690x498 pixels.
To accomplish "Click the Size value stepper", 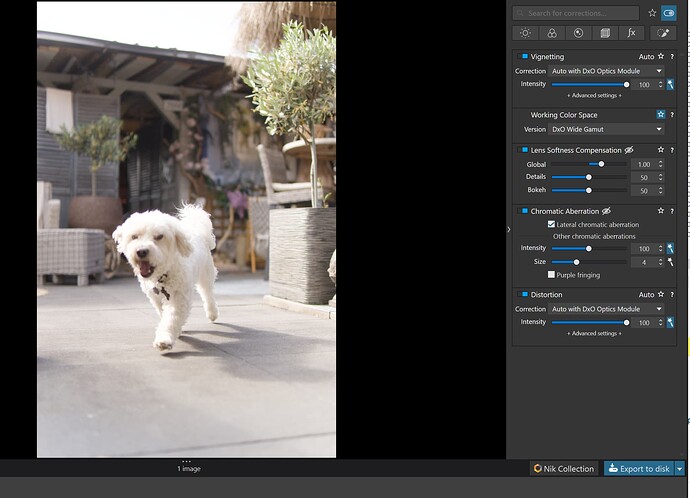I will [660, 262].
